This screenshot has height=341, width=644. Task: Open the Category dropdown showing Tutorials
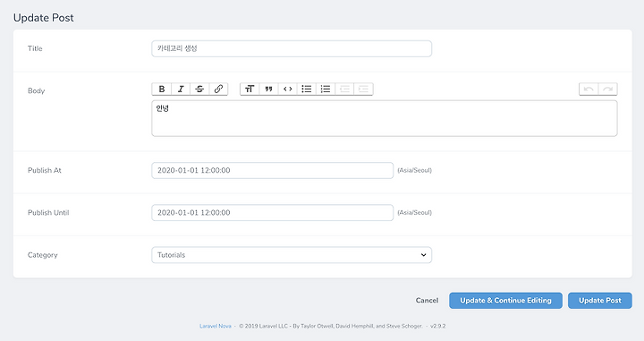[x=292, y=255]
